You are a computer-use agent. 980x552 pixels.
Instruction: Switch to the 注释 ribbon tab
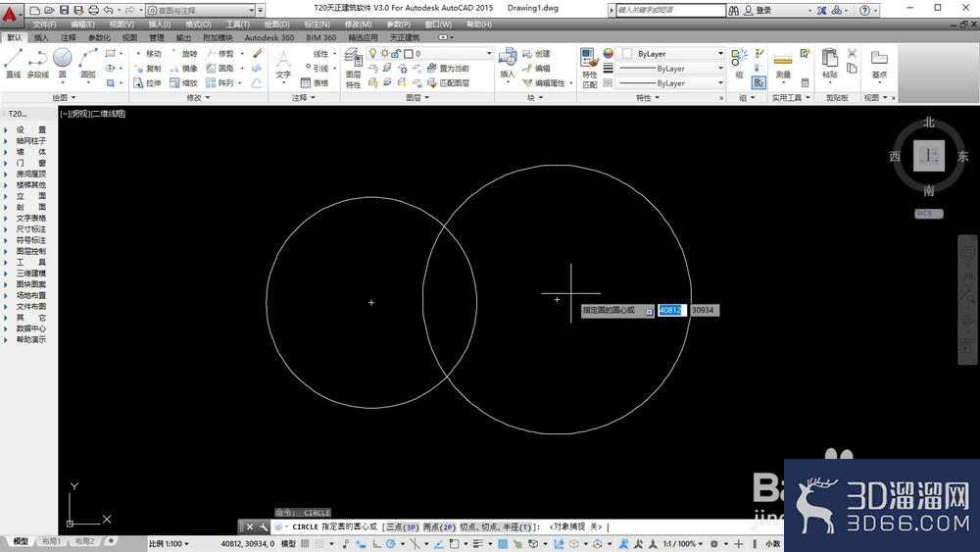coord(69,37)
